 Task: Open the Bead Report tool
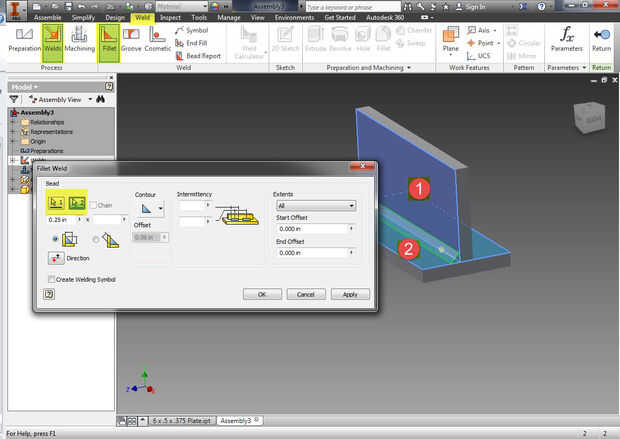click(x=198, y=56)
